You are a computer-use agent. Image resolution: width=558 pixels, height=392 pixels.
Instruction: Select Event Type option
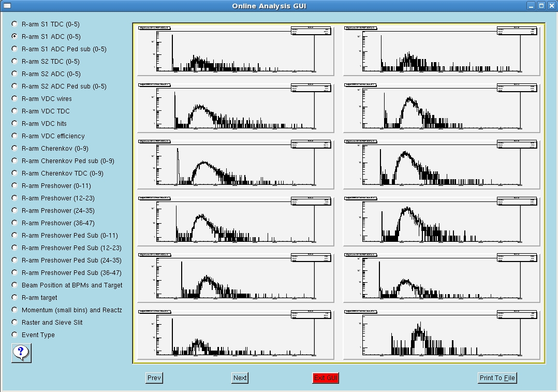(x=33, y=335)
